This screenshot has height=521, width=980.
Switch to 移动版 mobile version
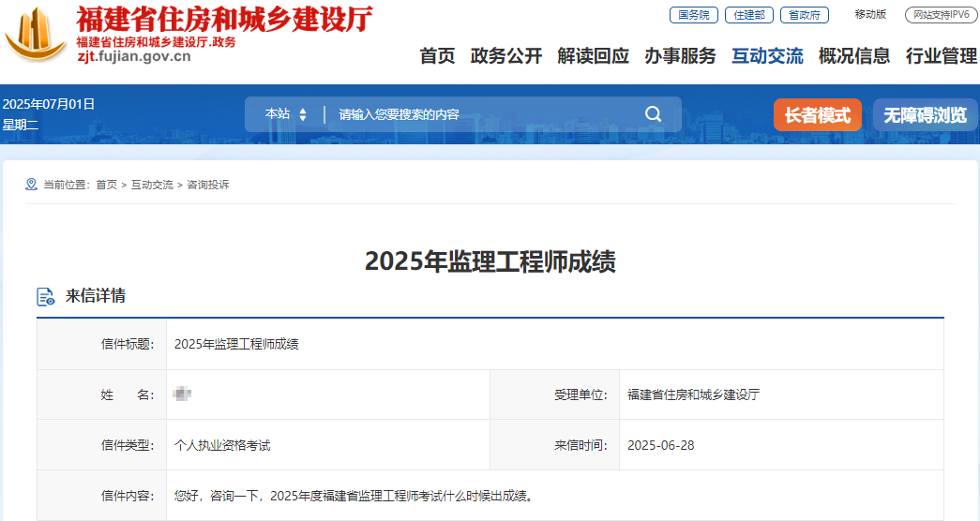[870, 15]
